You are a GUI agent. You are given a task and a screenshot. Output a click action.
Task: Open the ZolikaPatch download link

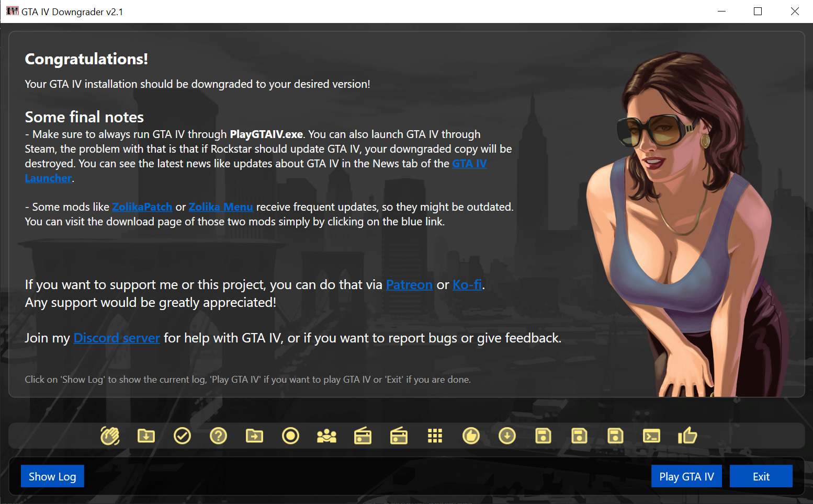coord(142,207)
